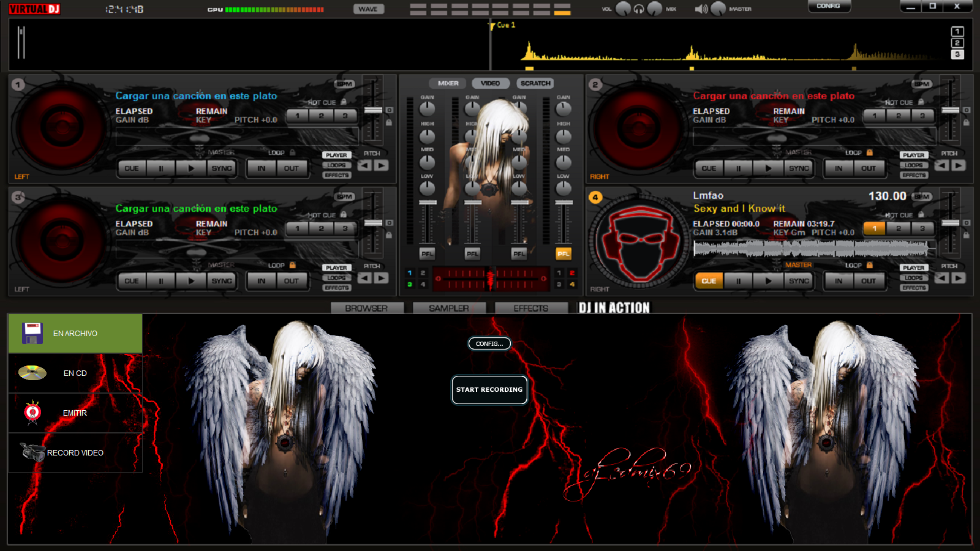The image size is (980, 551).
Task: Open the recording CONFIG... button
Action: click(x=489, y=343)
